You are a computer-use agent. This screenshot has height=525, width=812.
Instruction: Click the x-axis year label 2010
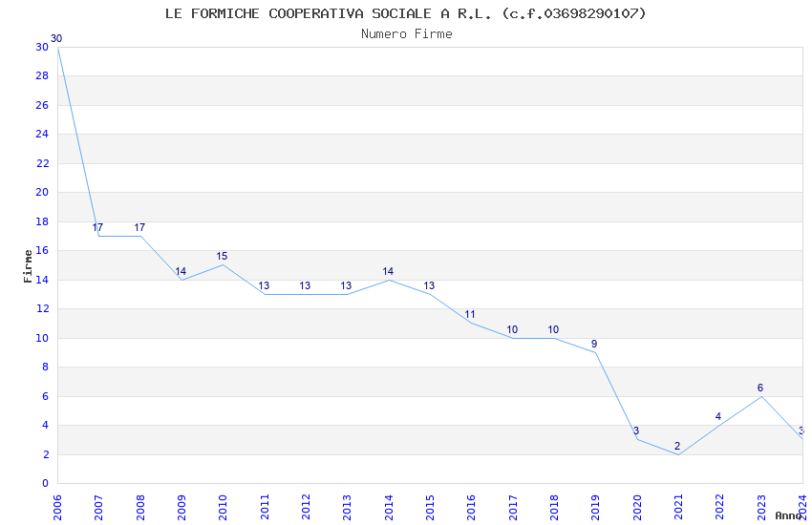223,507
